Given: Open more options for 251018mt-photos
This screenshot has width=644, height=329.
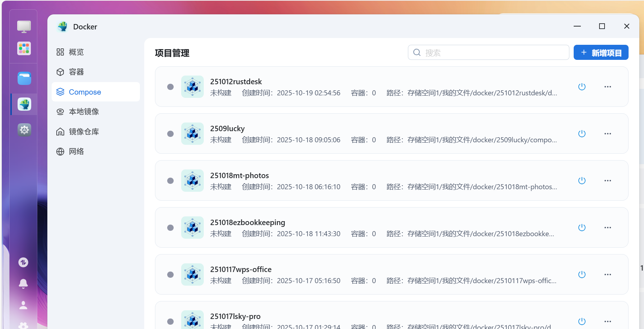Looking at the screenshot, I should point(608,181).
